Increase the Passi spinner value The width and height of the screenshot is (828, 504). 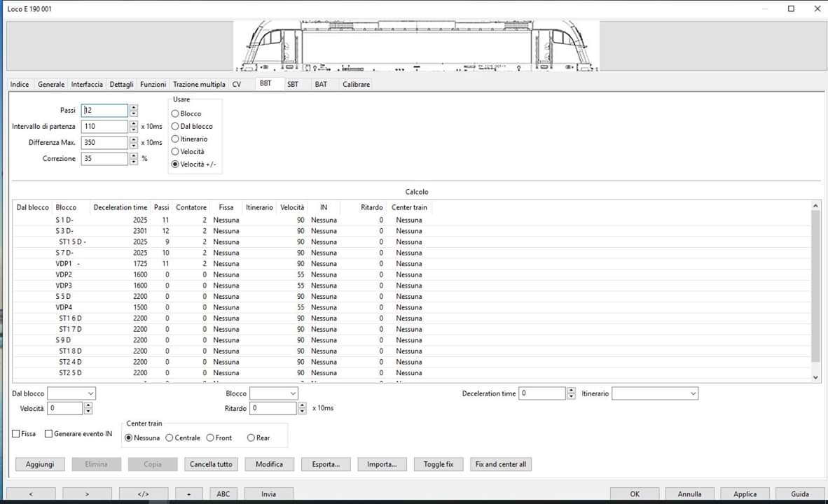[134, 108]
